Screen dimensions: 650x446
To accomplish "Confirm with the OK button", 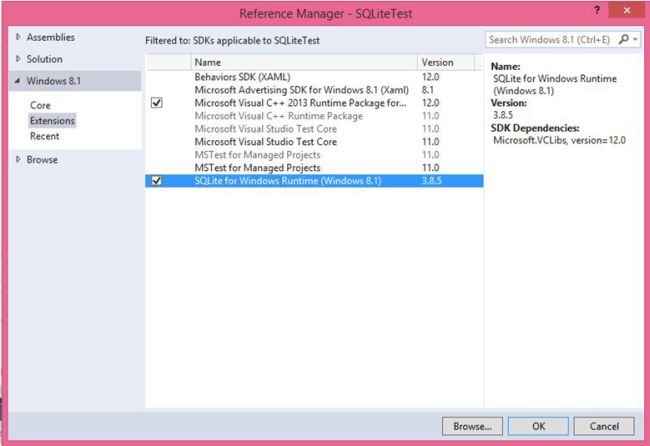I will 538,426.
